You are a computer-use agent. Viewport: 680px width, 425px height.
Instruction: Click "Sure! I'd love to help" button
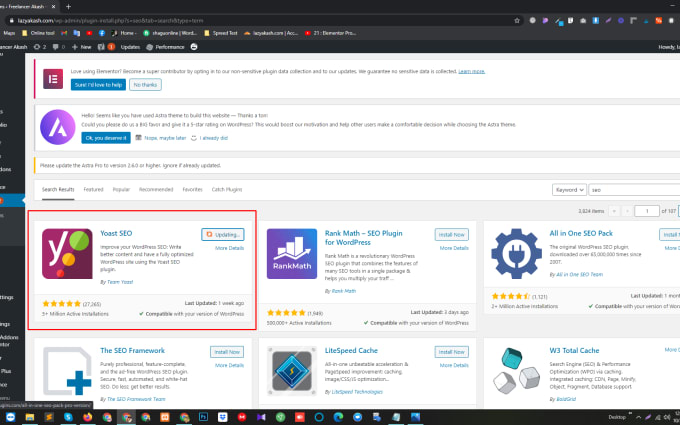click(x=98, y=85)
